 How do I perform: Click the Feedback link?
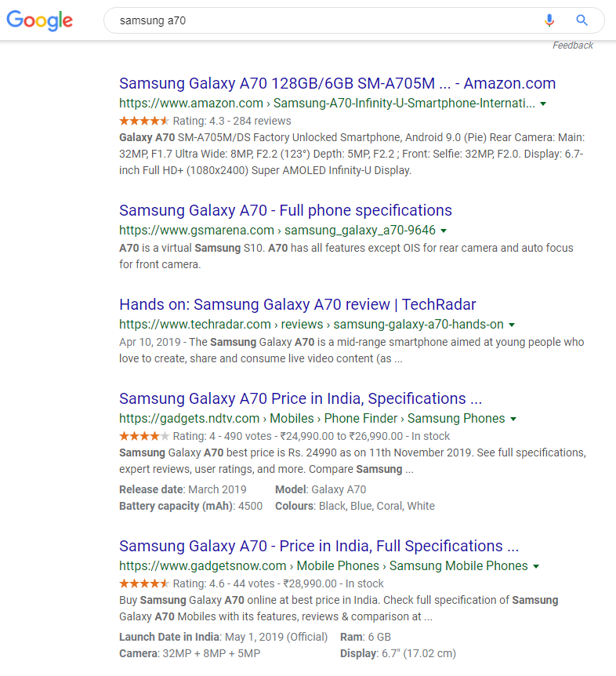click(573, 45)
